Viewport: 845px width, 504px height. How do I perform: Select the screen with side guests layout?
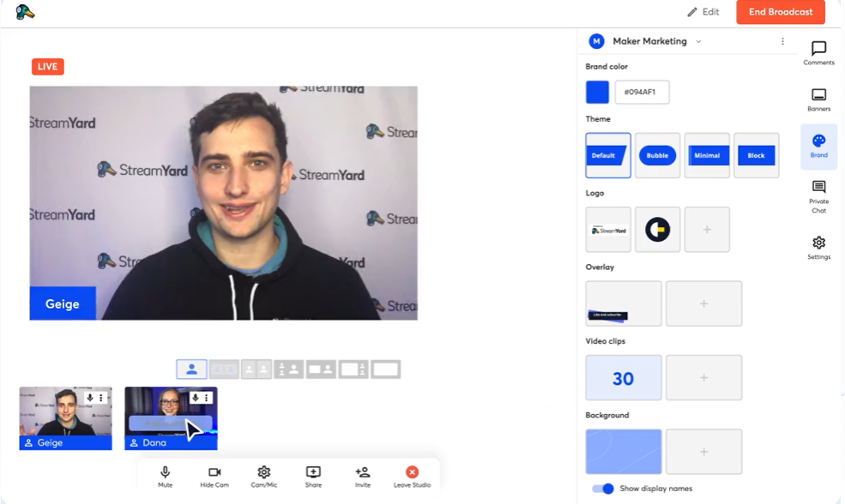click(321, 369)
